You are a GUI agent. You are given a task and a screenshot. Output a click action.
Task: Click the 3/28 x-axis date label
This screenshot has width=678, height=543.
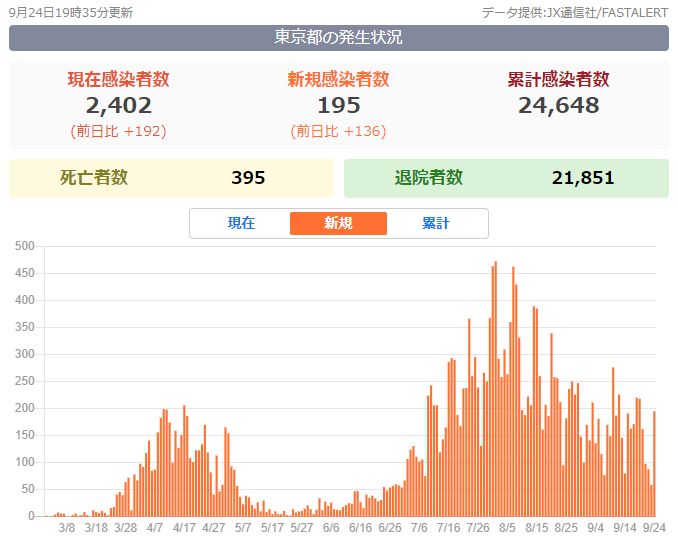tap(125, 528)
